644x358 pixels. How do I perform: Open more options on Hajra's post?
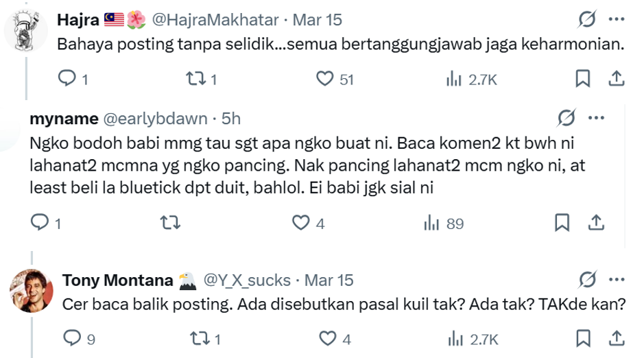(x=617, y=20)
